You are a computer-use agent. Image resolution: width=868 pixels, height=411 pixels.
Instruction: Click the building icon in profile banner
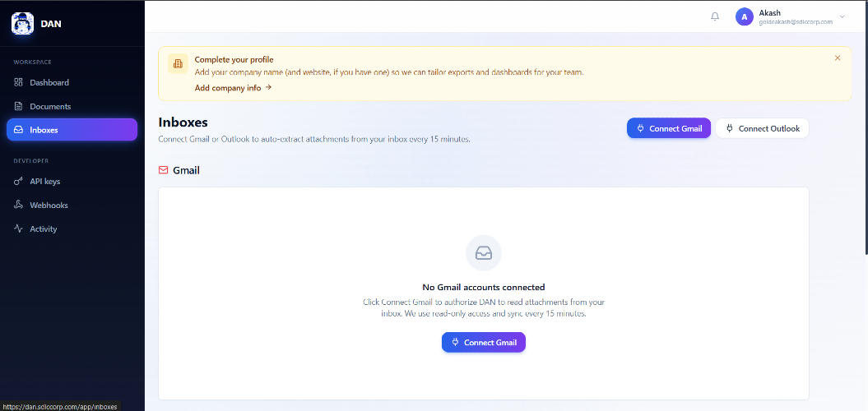click(x=178, y=63)
